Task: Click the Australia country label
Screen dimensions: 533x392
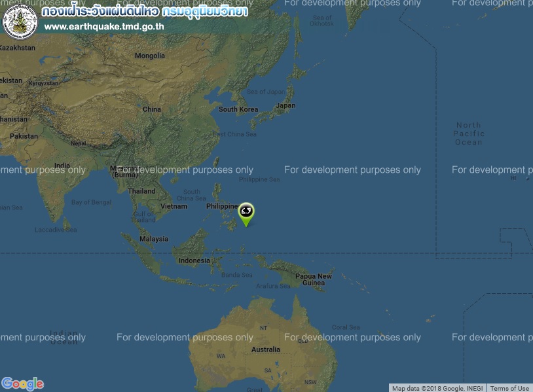Action: [266, 349]
